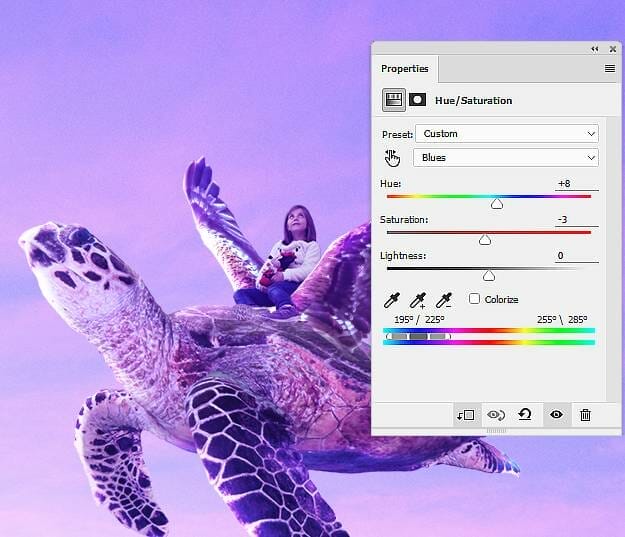Collapse the panel using double arrows
The height and width of the screenshot is (537, 625).
(594, 48)
